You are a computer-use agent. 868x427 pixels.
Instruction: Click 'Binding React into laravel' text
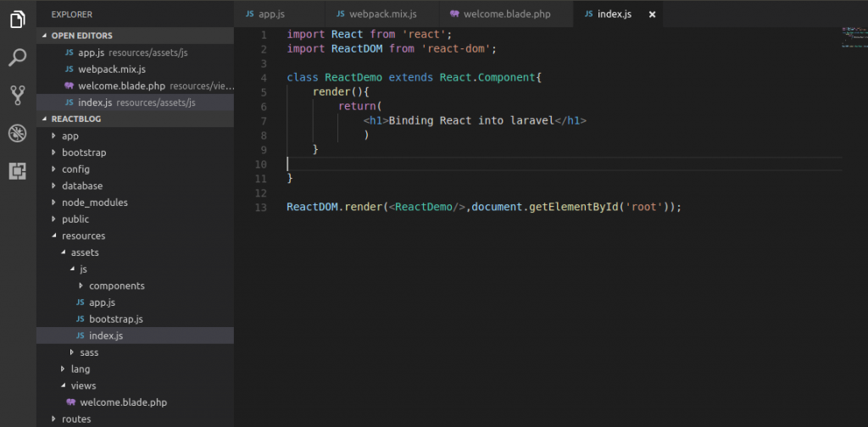[471, 121]
